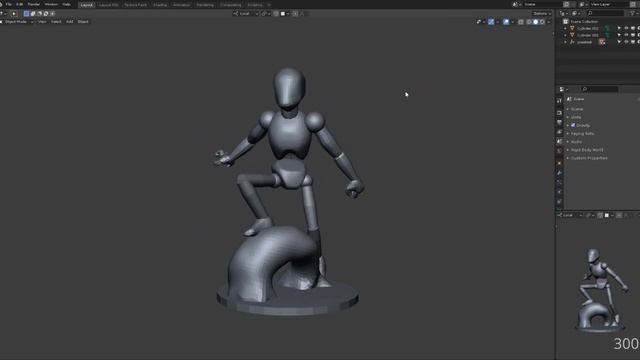Expand the Units panel
Image resolution: width=640 pixels, height=360 pixels.
pos(576,117)
